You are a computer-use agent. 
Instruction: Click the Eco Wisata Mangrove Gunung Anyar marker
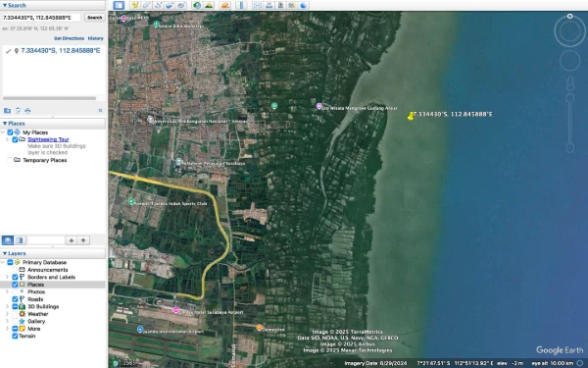pyautogui.click(x=318, y=106)
